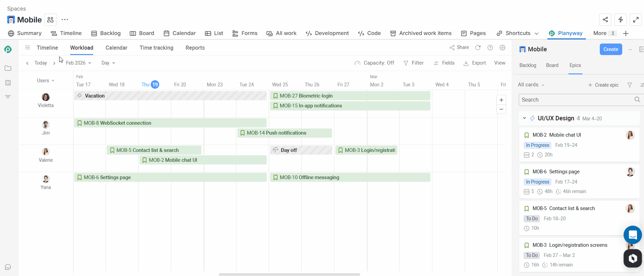Screen dimensions: 644x276
Task: Select the horizontal scrollbar at bottom
Action: click(x=289, y=274)
